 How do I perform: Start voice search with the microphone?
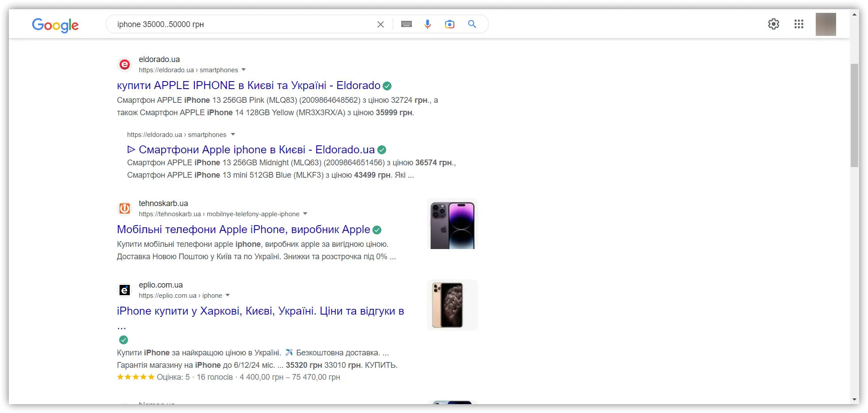pos(427,24)
